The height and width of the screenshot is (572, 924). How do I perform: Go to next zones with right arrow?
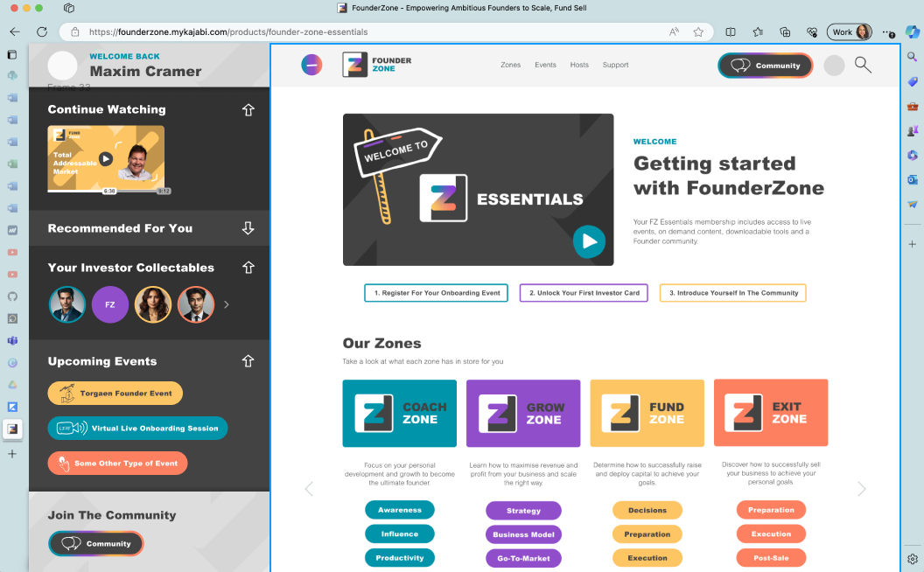862,488
